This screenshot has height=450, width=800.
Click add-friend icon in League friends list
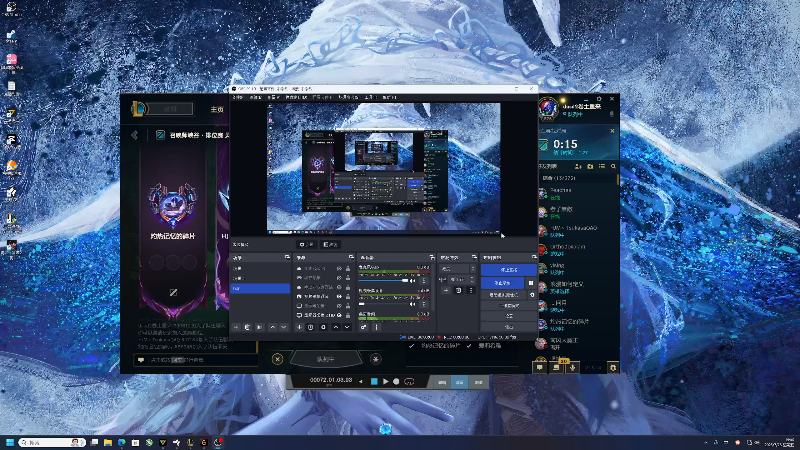578,166
